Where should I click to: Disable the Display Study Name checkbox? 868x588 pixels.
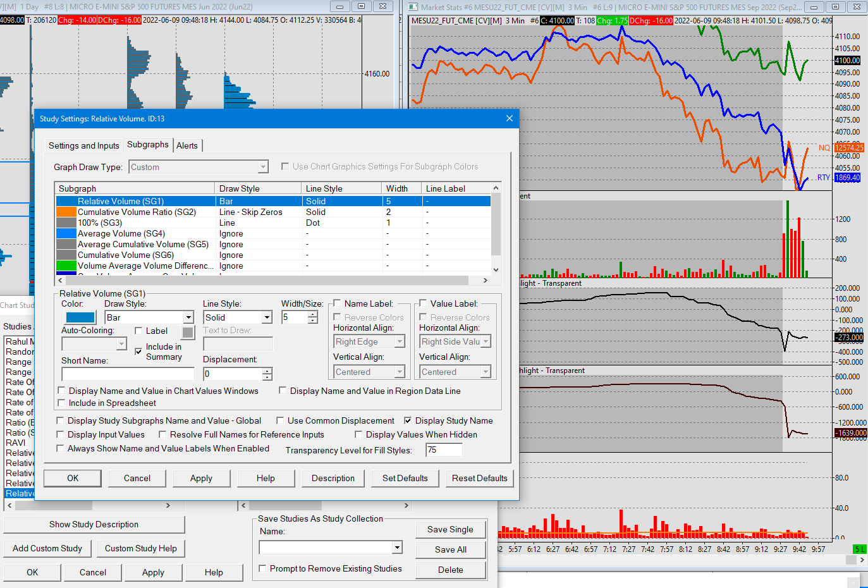click(408, 420)
